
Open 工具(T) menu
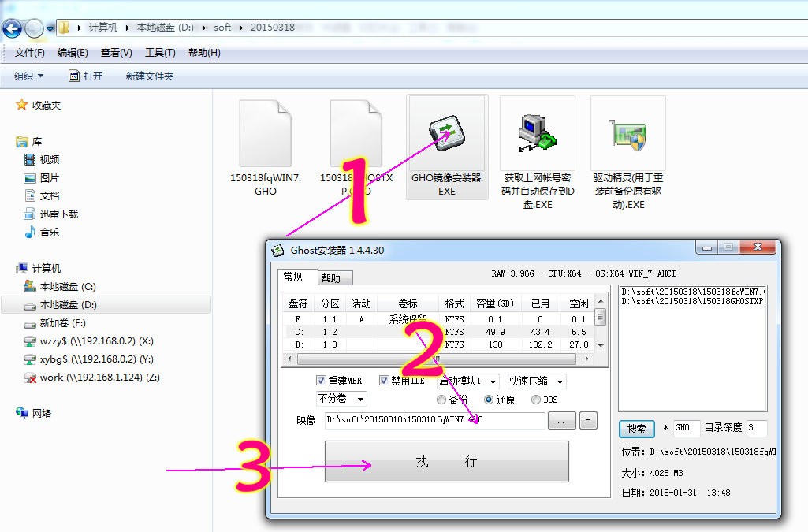pos(160,53)
